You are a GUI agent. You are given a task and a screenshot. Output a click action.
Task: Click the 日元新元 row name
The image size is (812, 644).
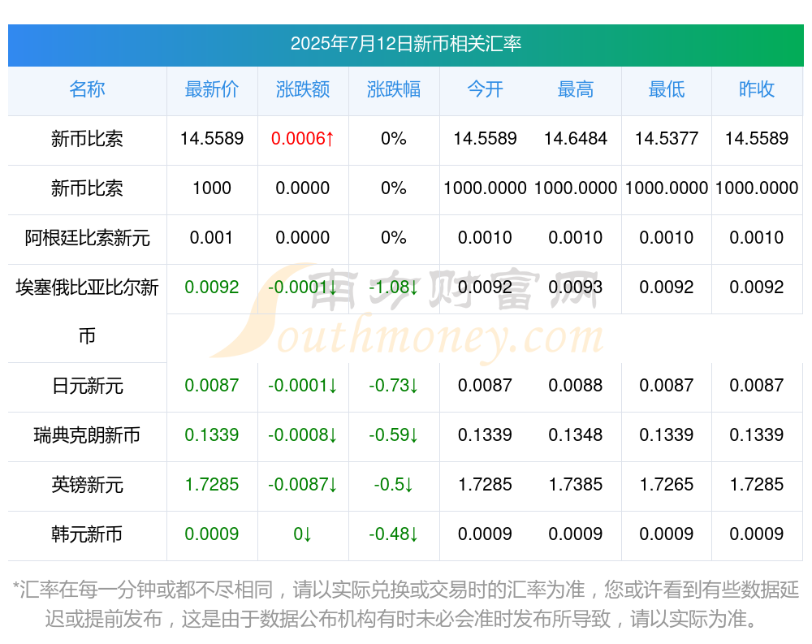[x=87, y=386]
